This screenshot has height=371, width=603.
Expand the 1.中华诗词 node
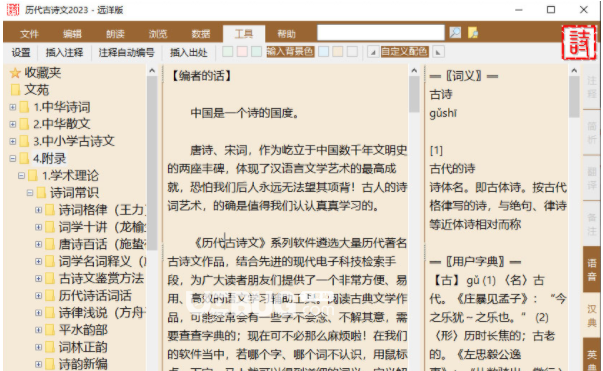click(x=13, y=107)
